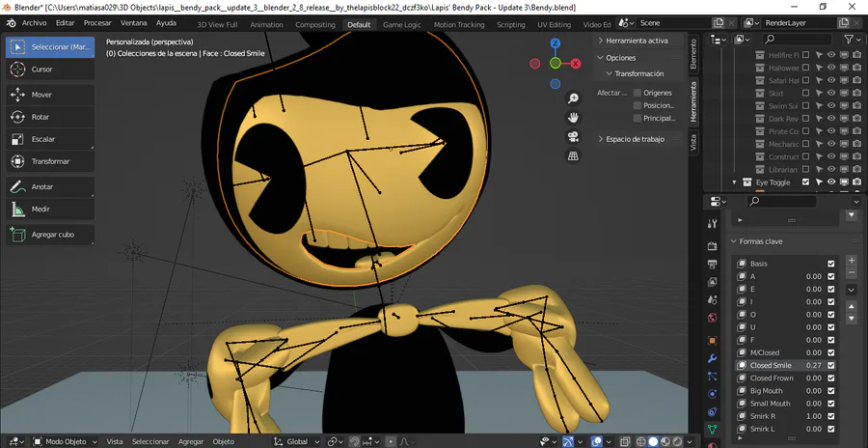Enable the Skirt collection checkbox
Viewport: 868px width, 448px height.
(x=805, y=93)
